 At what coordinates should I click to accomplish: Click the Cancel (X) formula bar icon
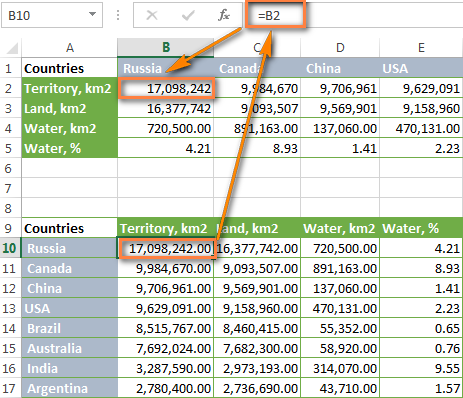coord(152,15)
